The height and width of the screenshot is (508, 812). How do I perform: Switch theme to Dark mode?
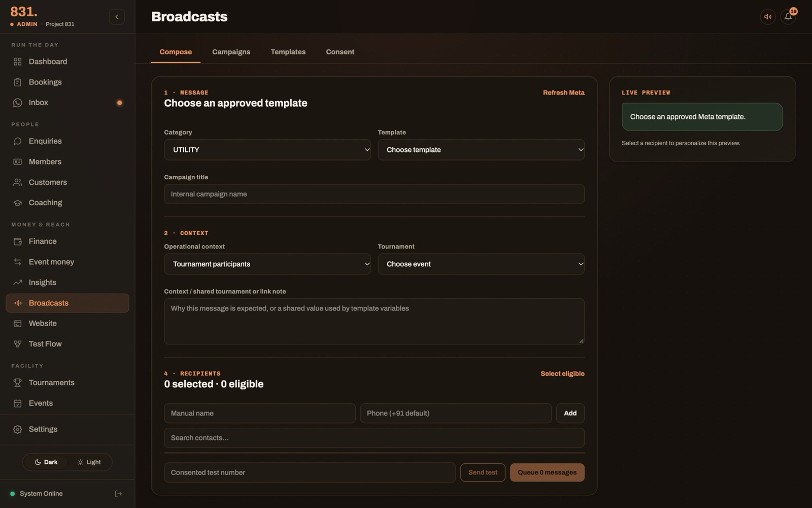(x=46, y=462)
